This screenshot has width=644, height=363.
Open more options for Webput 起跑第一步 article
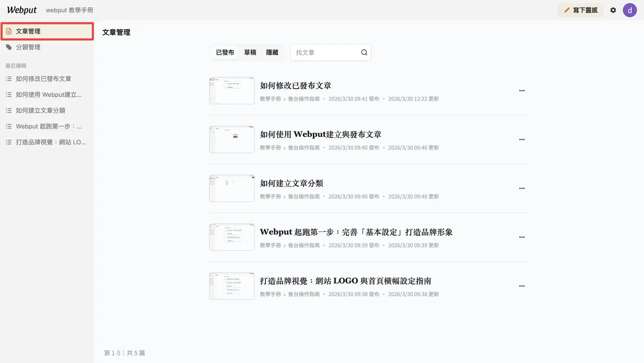(522, 237)
